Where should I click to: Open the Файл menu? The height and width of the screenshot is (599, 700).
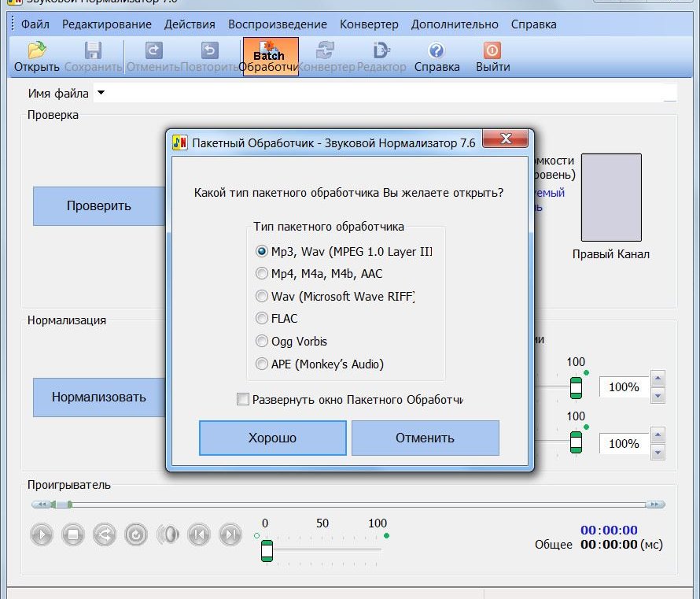[35, 24]
